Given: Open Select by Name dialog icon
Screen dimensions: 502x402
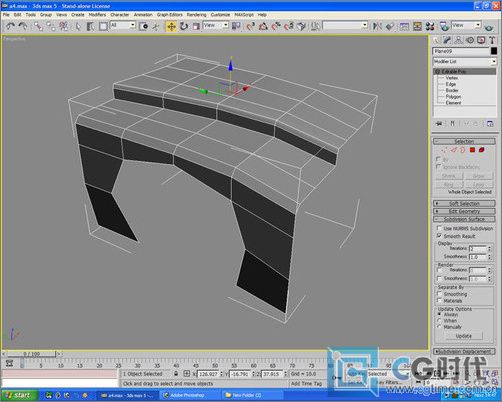Looking at the screenshot, I should pos(90,26).
